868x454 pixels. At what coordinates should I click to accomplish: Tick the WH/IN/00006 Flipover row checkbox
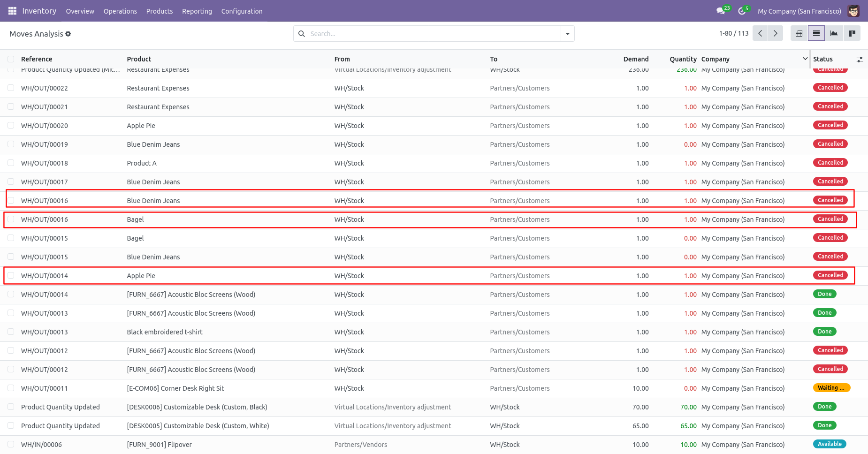11,444
